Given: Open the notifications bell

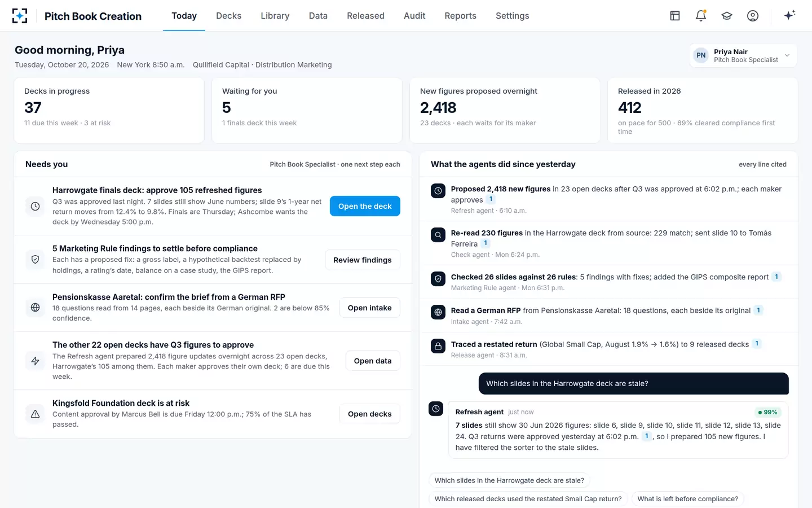Looking at the screenshot, I should (x=701, y=16).
